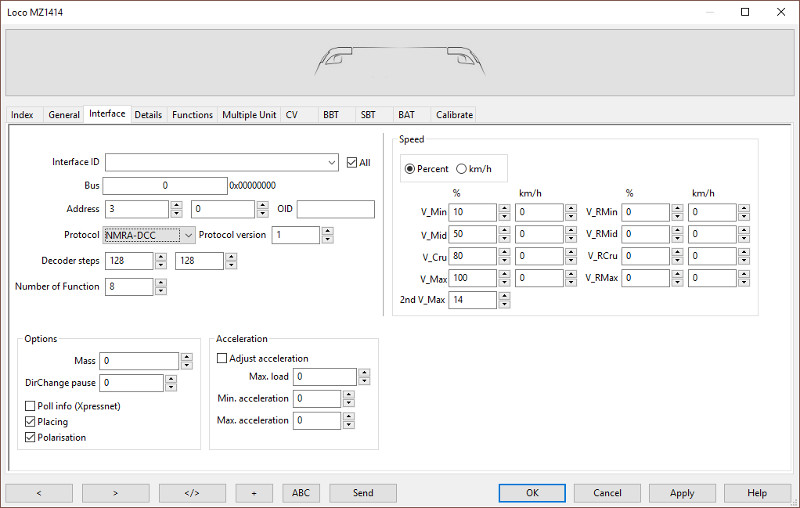The width and height of the screenshot is (800, 508).
Task: Click the locomotive image preview
Action: click(400, 62)
